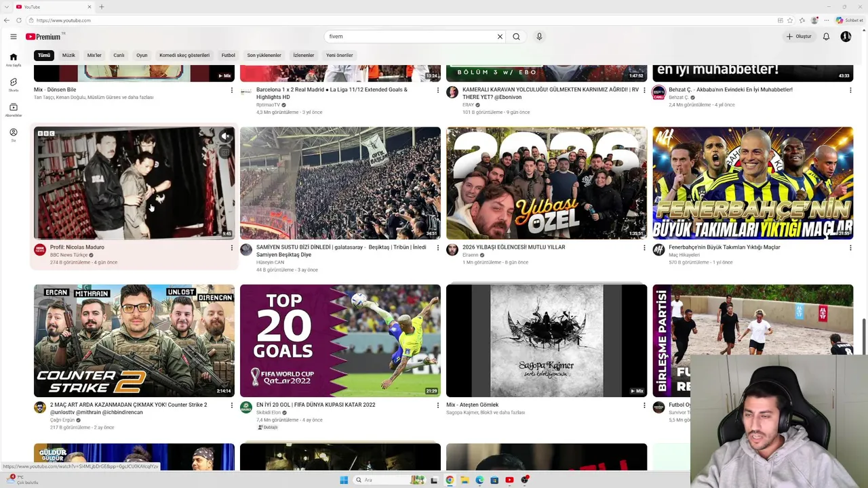The height and width of the screenshot is (488, 868).
Task: Open more options for Counter Strike 2 video
Action: tap(231, 405)
